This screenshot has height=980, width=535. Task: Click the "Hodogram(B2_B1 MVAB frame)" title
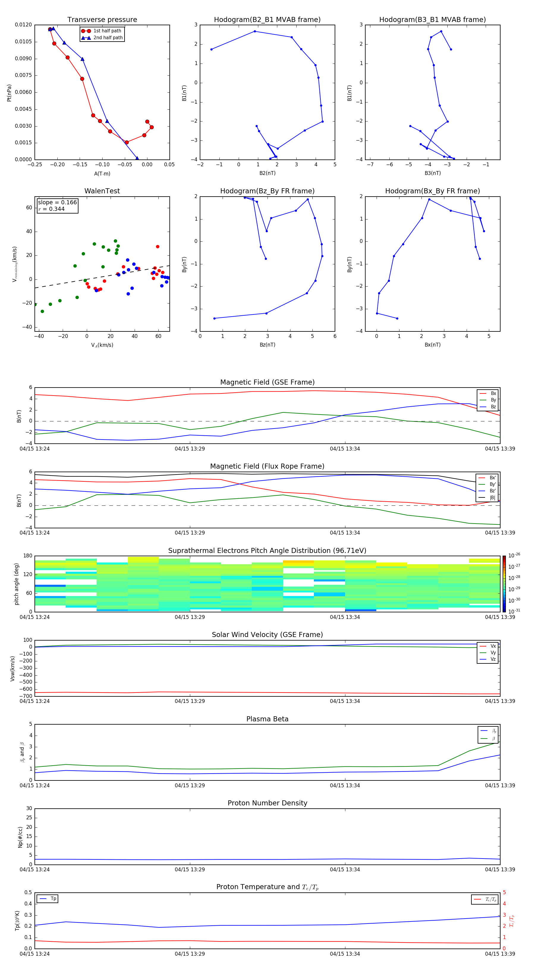pos(267,20)
